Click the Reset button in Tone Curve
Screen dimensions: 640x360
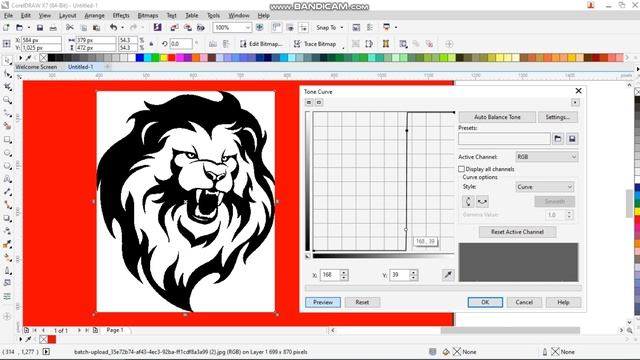tap(362, 302)
